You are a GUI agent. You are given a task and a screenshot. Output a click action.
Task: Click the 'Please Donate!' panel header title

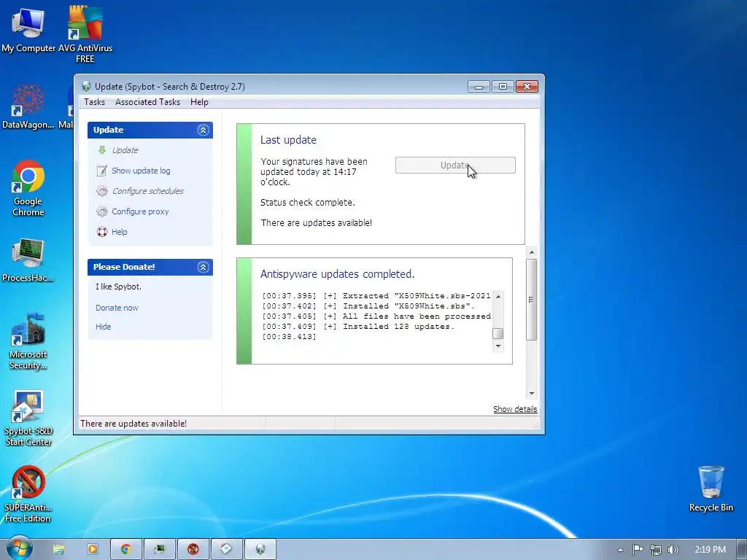(x=124, y=267)
